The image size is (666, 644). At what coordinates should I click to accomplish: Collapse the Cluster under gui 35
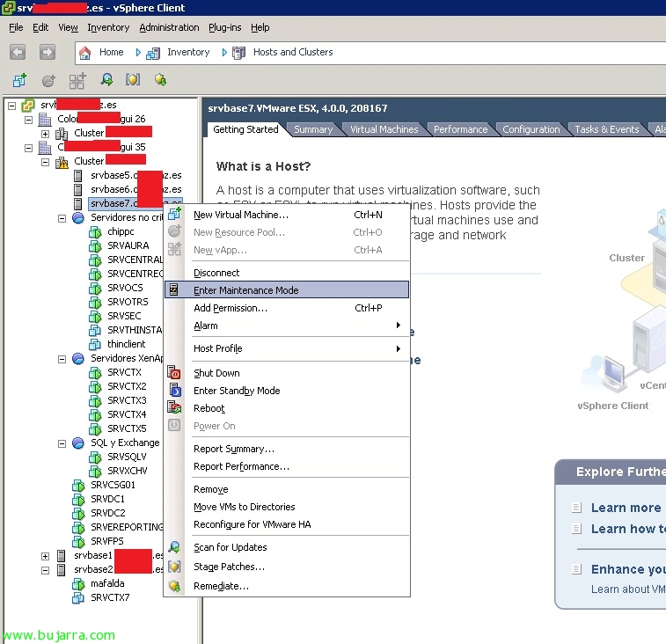tap(45, 162)
